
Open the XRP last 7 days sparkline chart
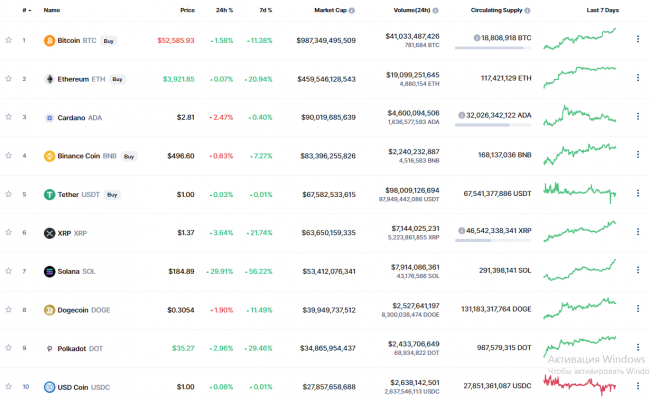pos(580,231)
